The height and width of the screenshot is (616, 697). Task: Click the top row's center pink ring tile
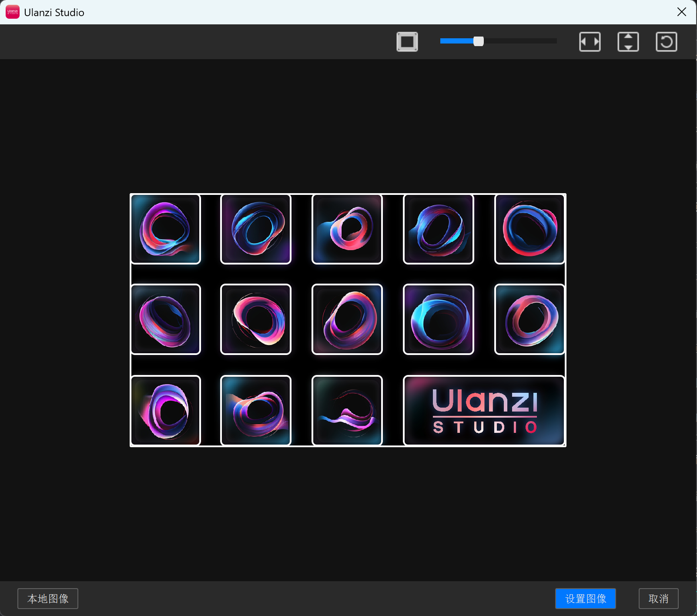tap(347, 229)
